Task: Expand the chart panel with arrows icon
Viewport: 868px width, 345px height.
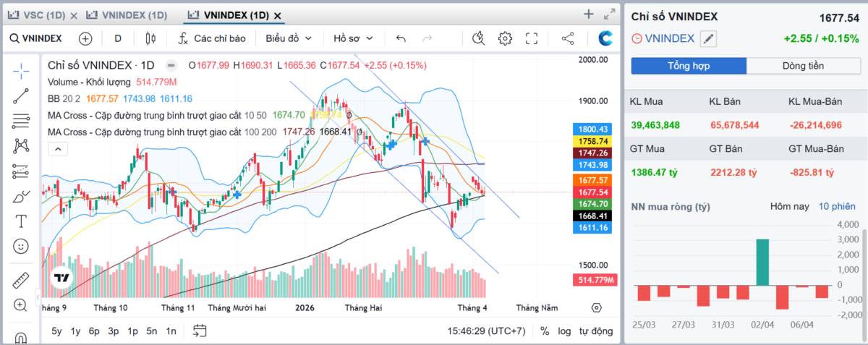Action: [x=609, y=14]
